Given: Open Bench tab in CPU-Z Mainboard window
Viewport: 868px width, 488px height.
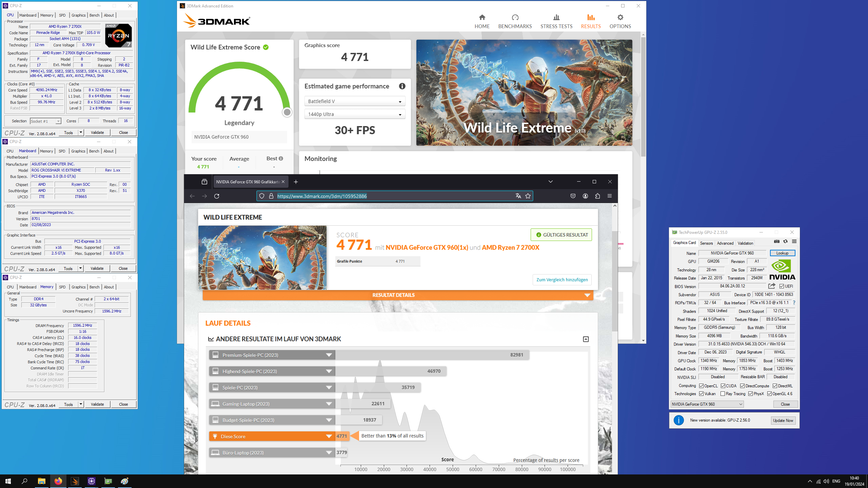Looking at the screenshot, I should pos(94,151).
